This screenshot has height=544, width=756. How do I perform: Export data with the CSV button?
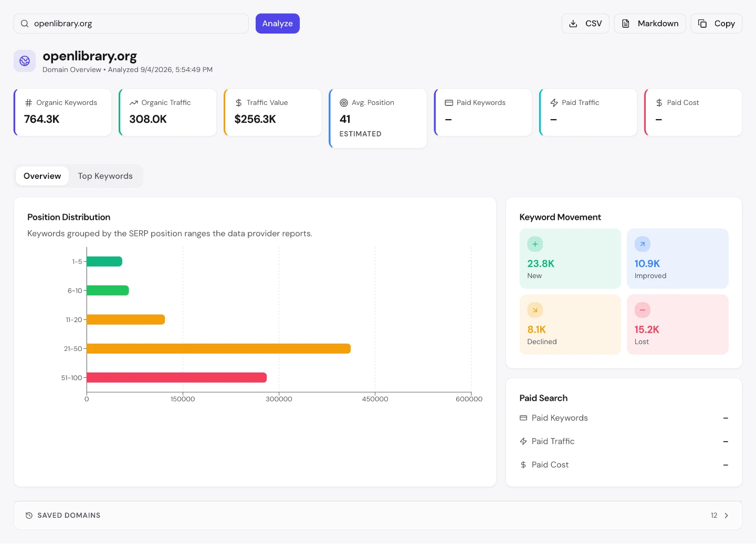coord(585,24)
